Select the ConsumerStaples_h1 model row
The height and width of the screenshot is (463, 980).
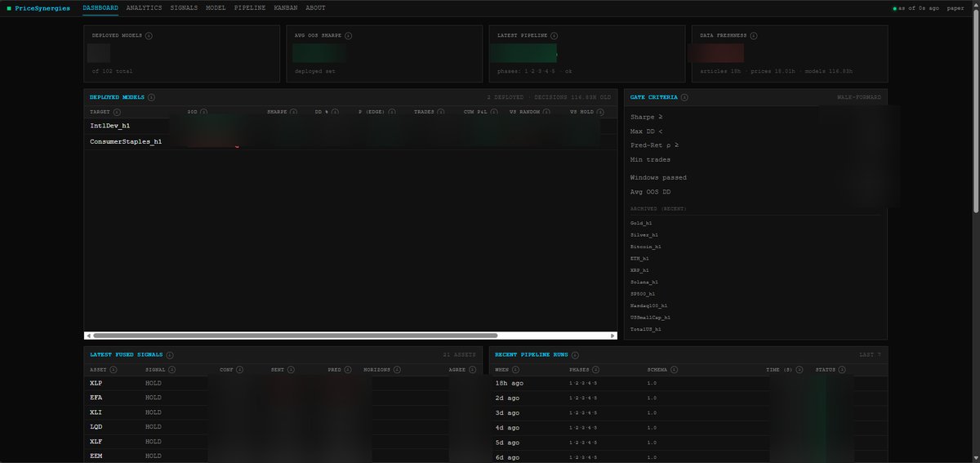[350, 141]
